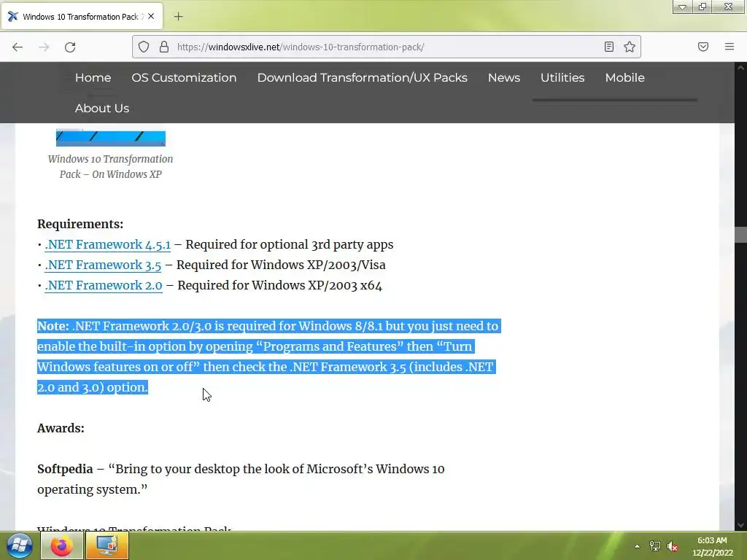Click the Awards: heading text

[61, 428]
